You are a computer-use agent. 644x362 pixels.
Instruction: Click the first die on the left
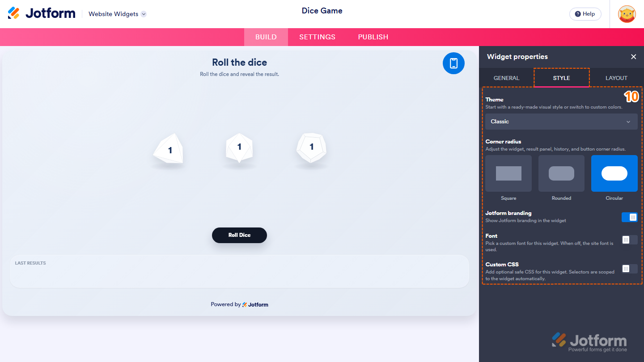tap(168, 149)
